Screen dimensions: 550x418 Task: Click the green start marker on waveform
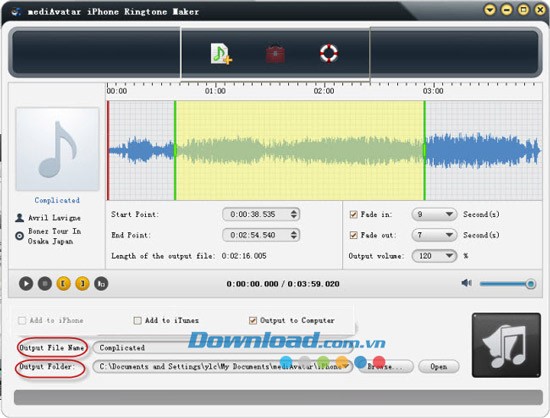175,150
